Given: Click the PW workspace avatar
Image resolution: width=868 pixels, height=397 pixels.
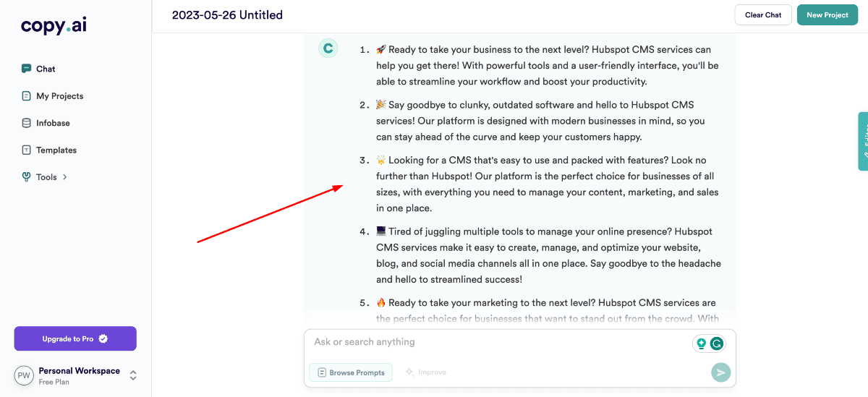Looking at the screenshot, I should [24, 375].
